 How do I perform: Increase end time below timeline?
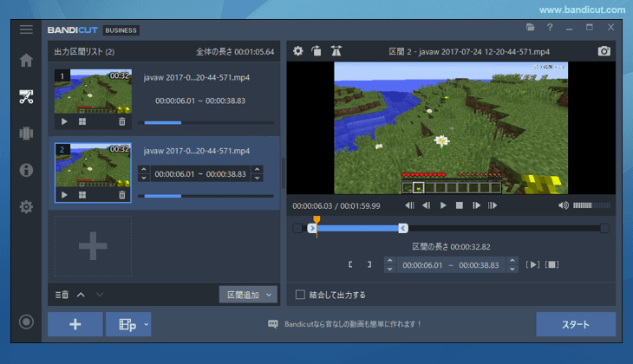[512, 261]
